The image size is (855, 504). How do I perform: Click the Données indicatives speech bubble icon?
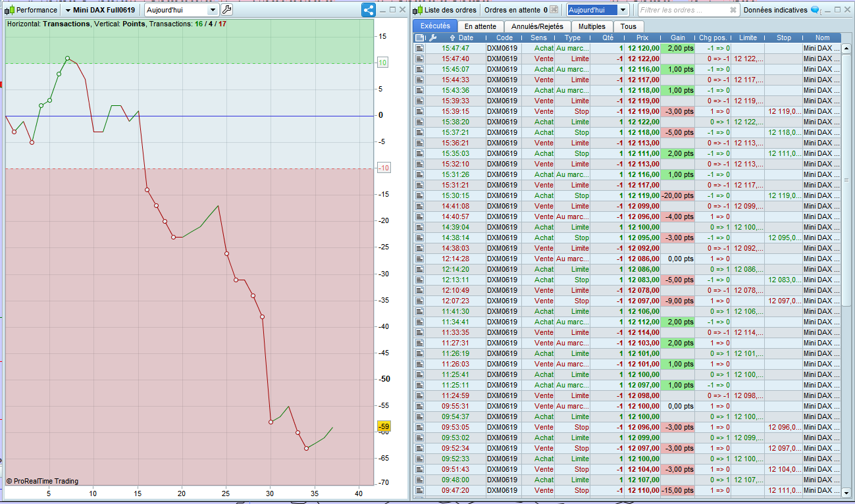[x=815, y=10]
